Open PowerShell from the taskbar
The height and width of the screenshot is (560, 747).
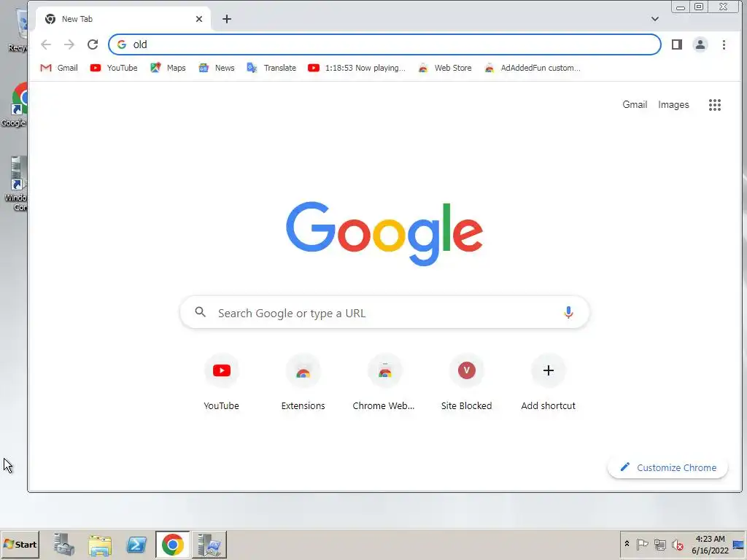tap(136, 545)
